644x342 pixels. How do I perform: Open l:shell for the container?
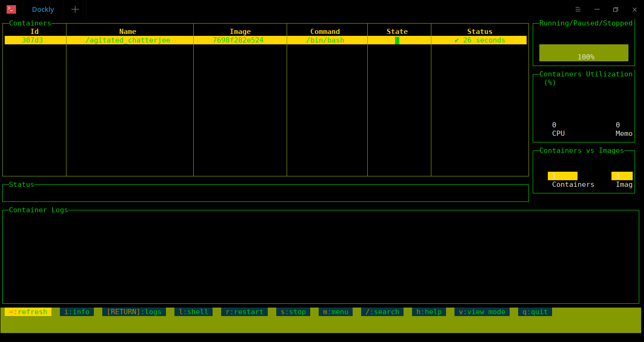pyautogui.click(x=193, y=312)
